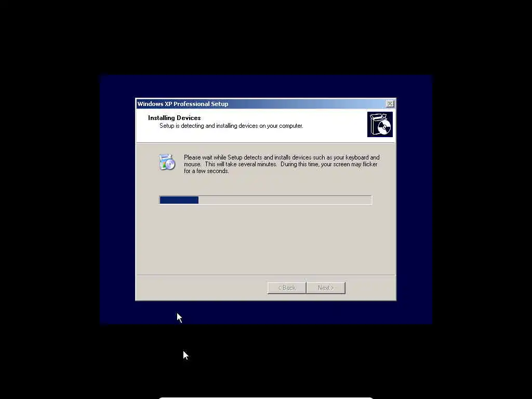Click the device installation progress bar
The height and width of the screenshot is (399, 532).
[265, 200]
